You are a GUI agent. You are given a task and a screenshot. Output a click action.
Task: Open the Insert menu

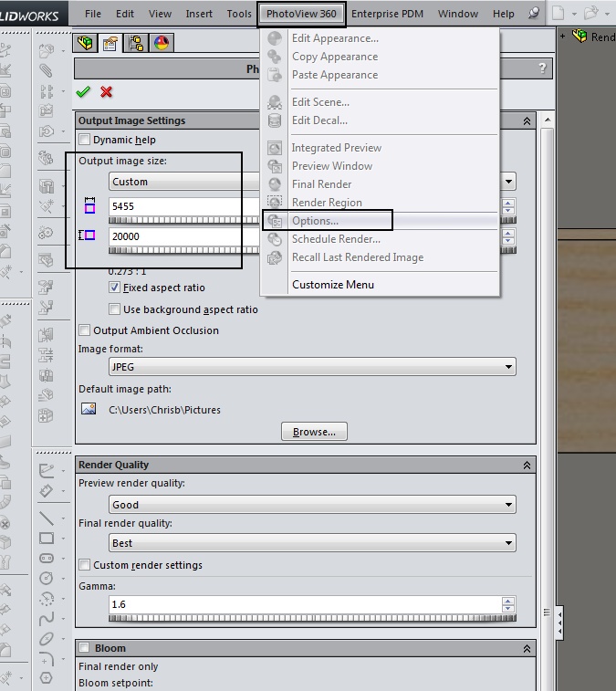[x=199, y=14]
